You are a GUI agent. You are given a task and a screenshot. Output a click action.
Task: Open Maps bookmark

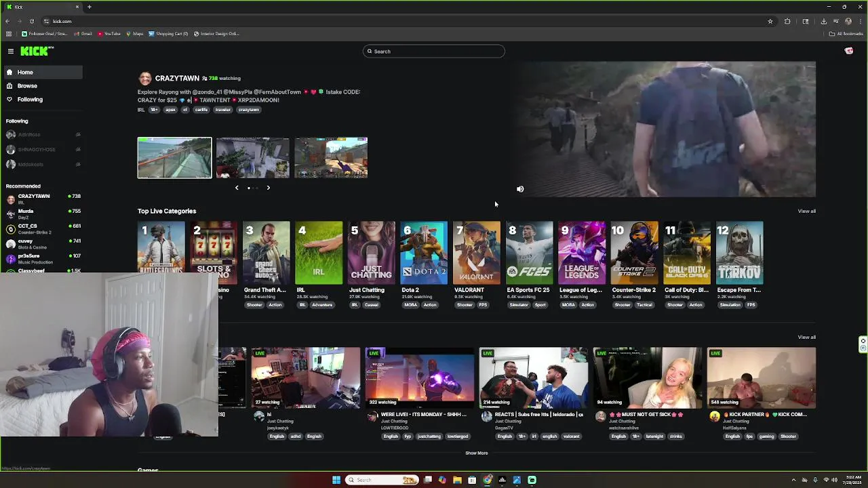point(135,34)
